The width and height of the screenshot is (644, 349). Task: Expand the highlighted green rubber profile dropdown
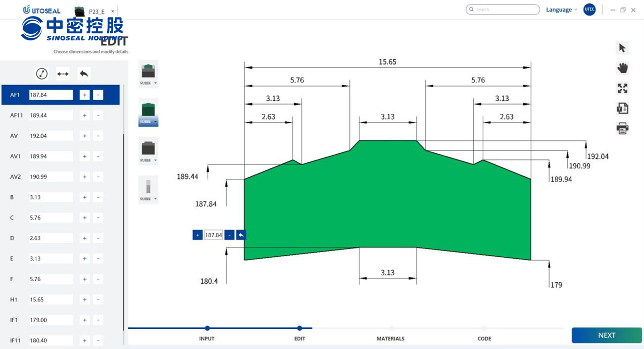[x=155, y=122]
